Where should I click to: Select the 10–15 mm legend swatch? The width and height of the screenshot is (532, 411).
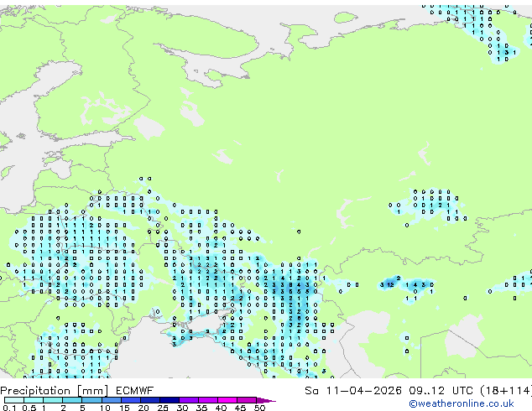pyautogui.click(x=112, y=400)
